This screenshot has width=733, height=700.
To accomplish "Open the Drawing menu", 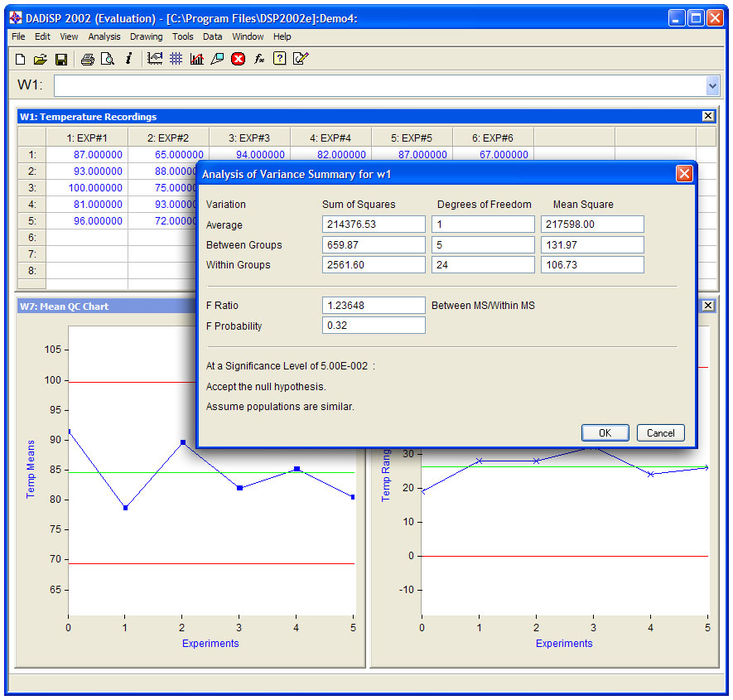I will click(147, 36).
